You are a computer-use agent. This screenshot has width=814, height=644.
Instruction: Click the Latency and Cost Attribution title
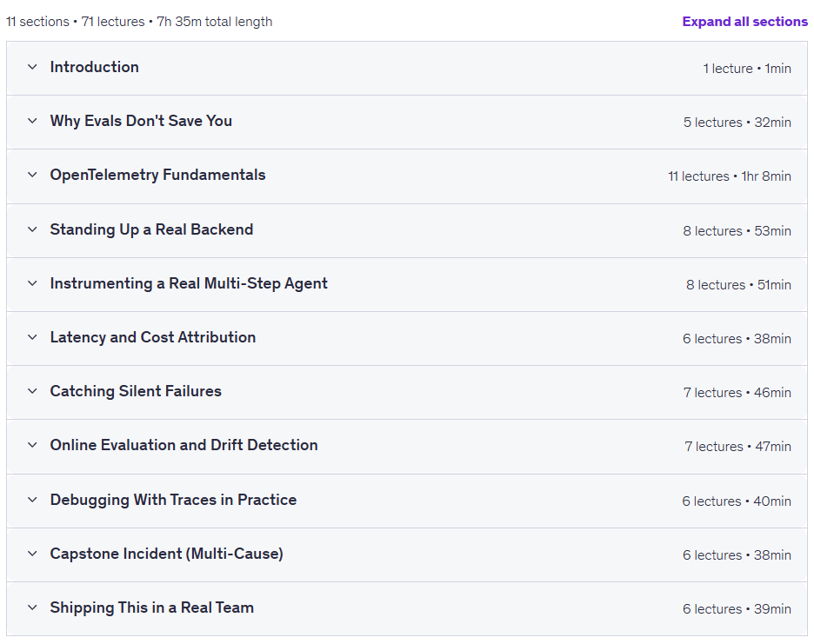(153, 337)
